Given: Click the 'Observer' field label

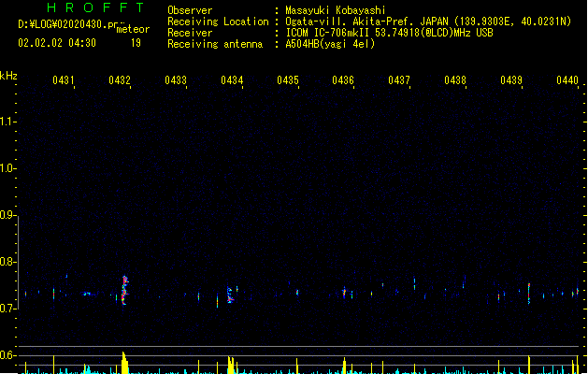Looking at the screenshot, I should point(190,10).
